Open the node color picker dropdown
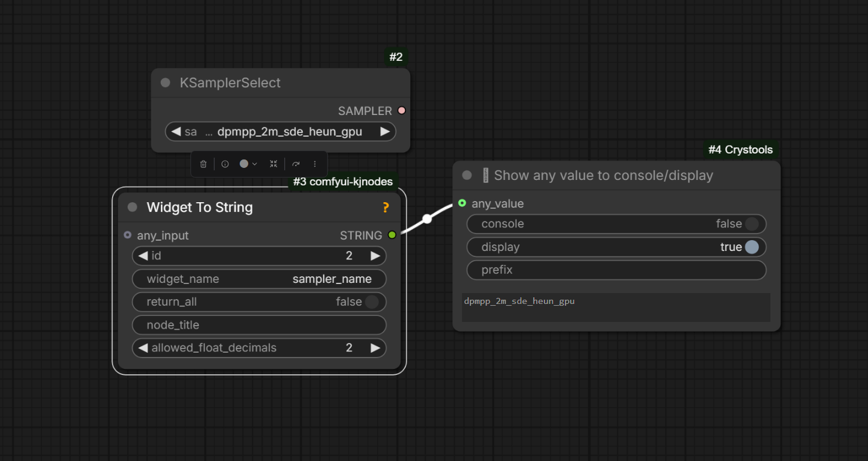868x461 pixels. [x=248, y=164]
